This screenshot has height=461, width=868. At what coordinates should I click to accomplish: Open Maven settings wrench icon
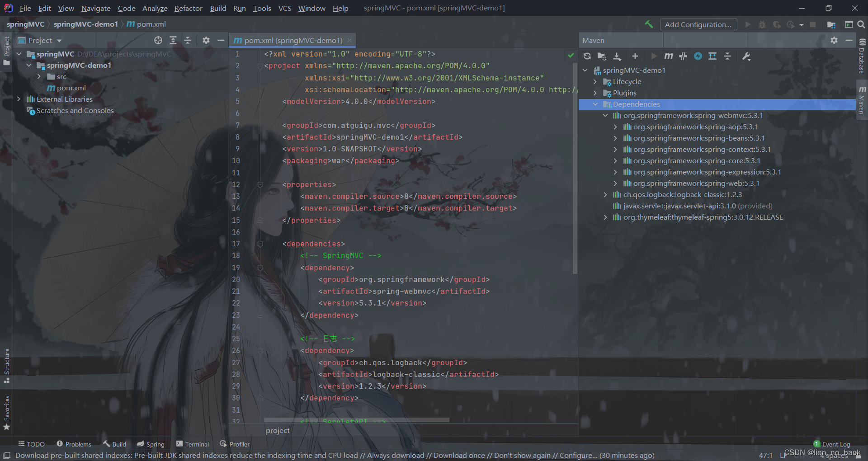(x=746, y=56)
